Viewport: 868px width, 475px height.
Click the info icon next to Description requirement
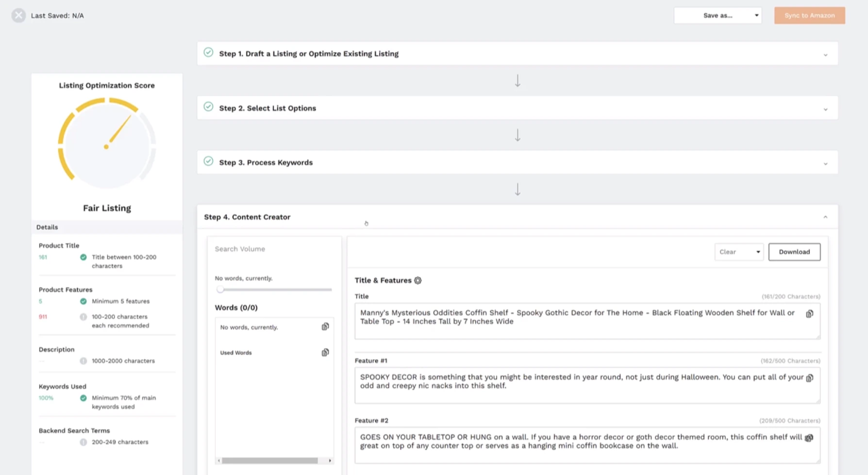point(83,361)
